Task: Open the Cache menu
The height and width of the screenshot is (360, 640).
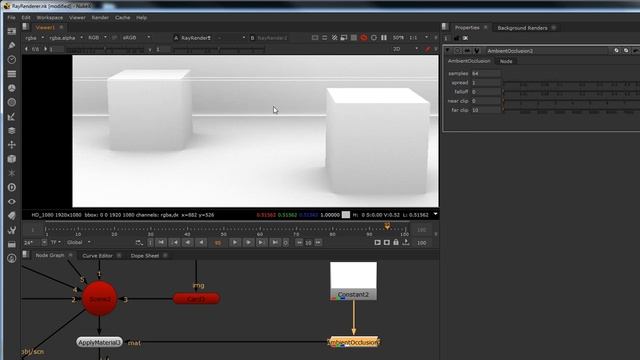Action: pyautogui.click(x=122, y=18)
